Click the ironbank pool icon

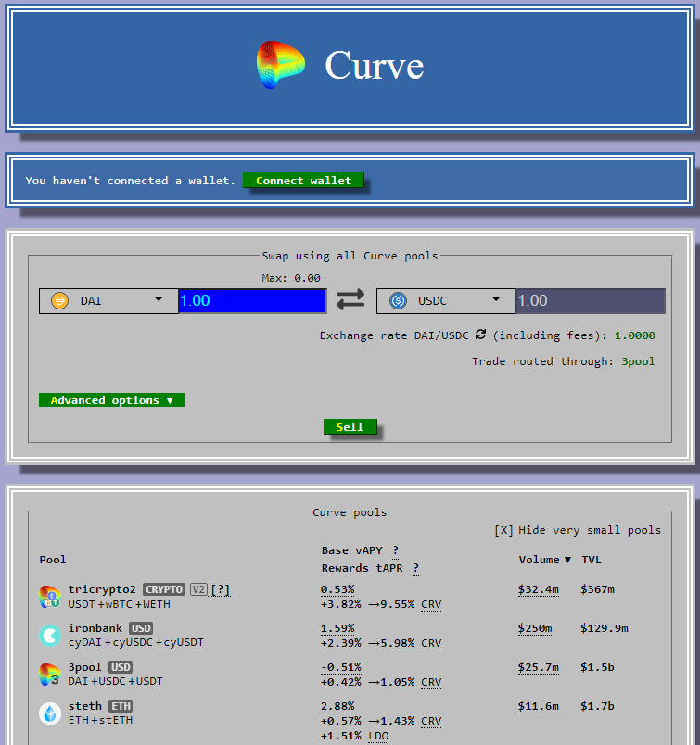(x=50, y=636)
